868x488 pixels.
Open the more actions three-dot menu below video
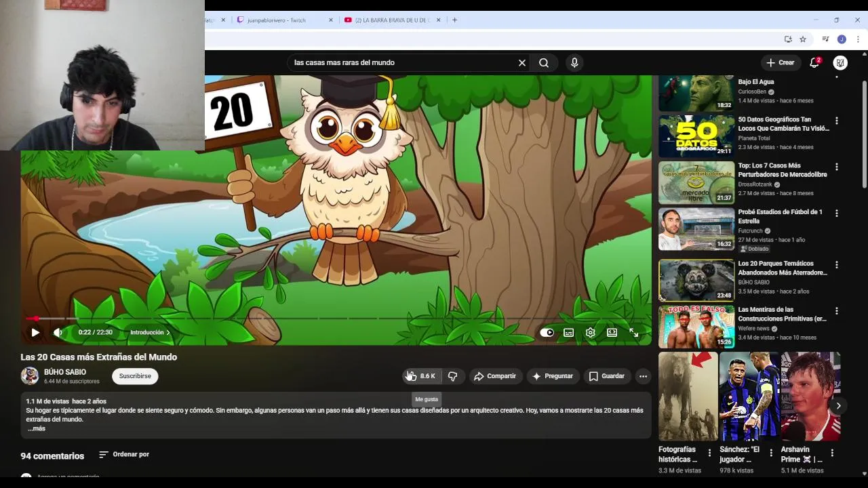643,376
